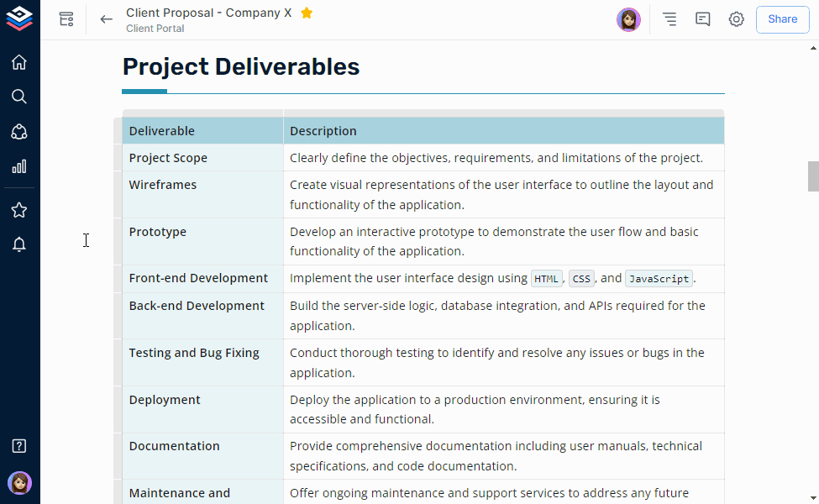Open the Analytics bar chart icon
This screenshot has width=819, height=504.
19,166
